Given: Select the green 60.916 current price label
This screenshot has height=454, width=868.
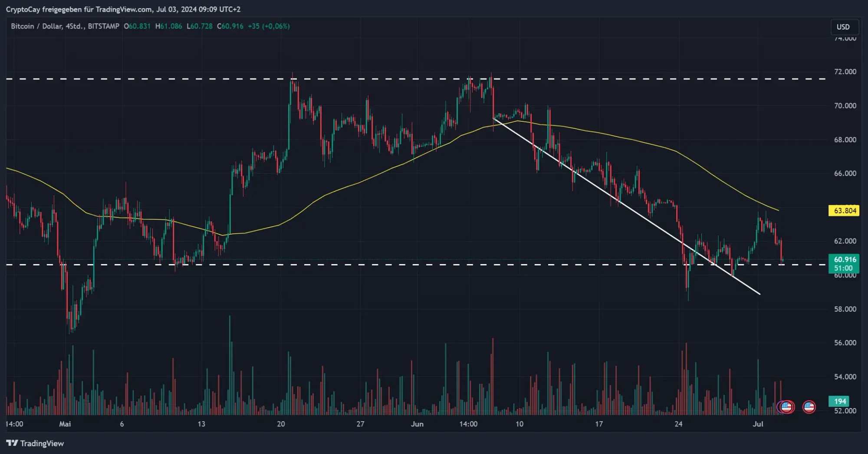Looking at the screenshot, I should pyautogui.click(x=844, y=263).
